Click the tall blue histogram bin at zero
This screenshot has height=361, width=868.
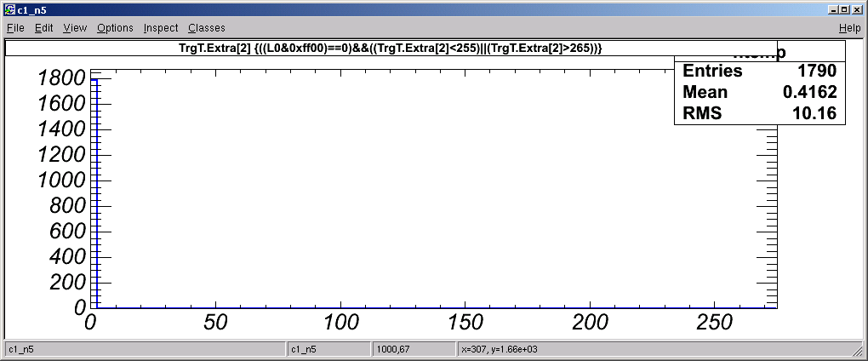pos(95,193)
